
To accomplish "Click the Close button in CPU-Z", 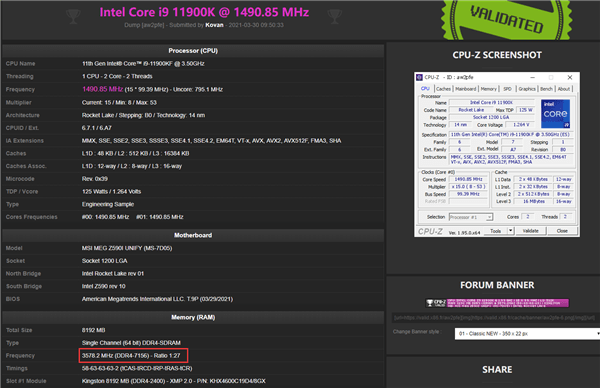I will (x=562, y=231).
